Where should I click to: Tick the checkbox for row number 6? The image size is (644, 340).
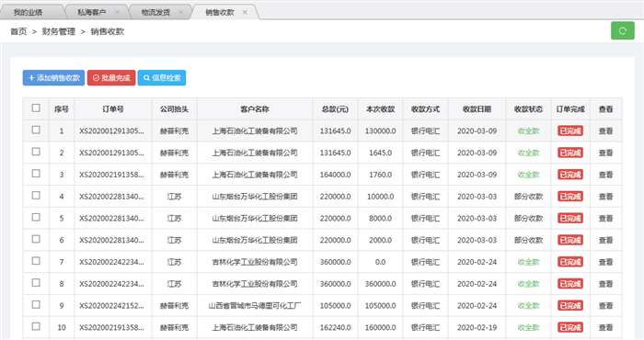36,239
